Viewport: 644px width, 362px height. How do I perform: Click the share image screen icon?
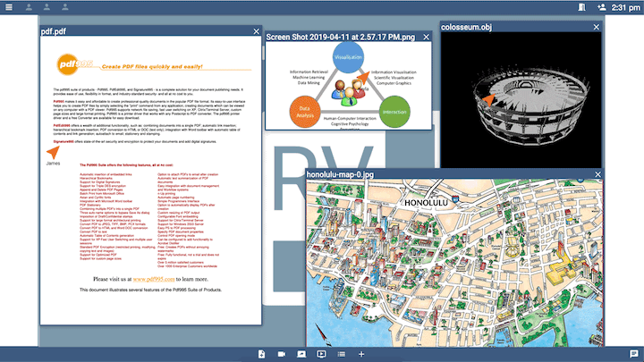coord(301,354)
